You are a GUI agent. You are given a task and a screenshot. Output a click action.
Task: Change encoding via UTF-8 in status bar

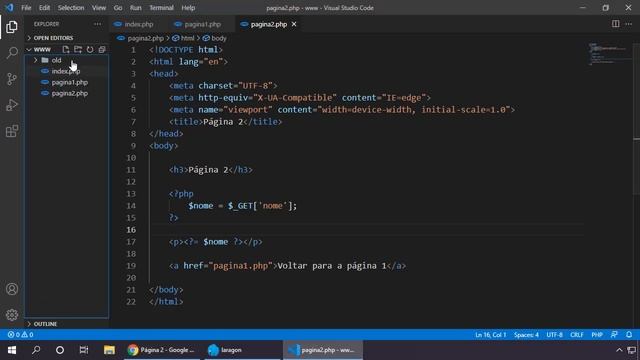pyautogui.click(x=554, y=335)
